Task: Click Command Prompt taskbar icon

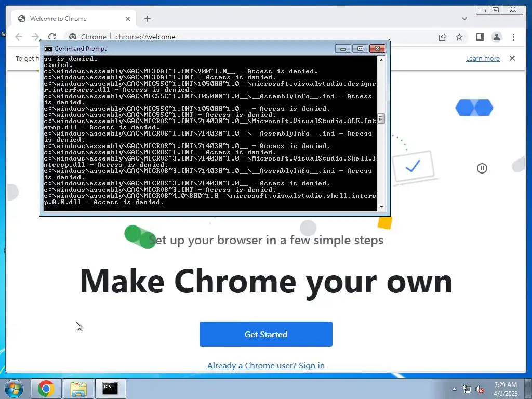Action: pyautogui.click(x=110, y=389)
